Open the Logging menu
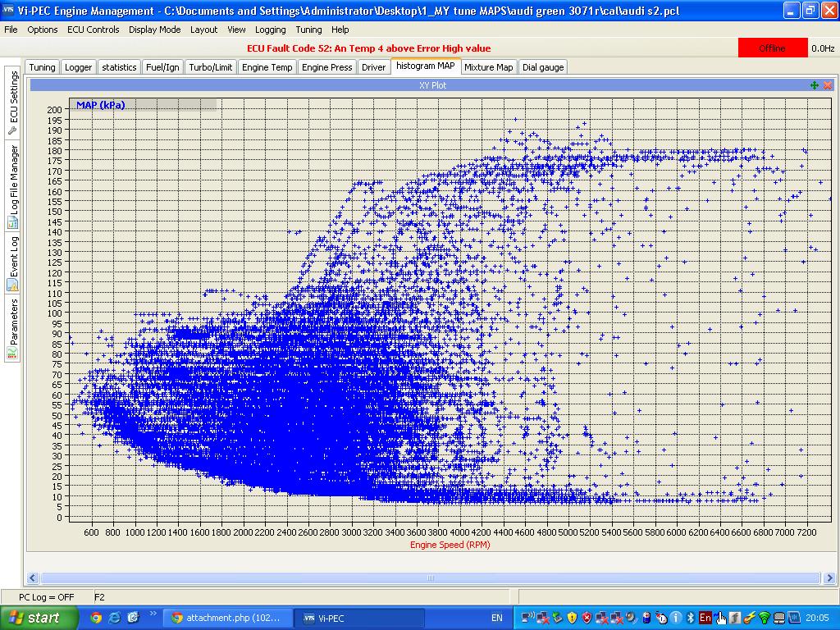The image size is (840, 630). (270, 30)
